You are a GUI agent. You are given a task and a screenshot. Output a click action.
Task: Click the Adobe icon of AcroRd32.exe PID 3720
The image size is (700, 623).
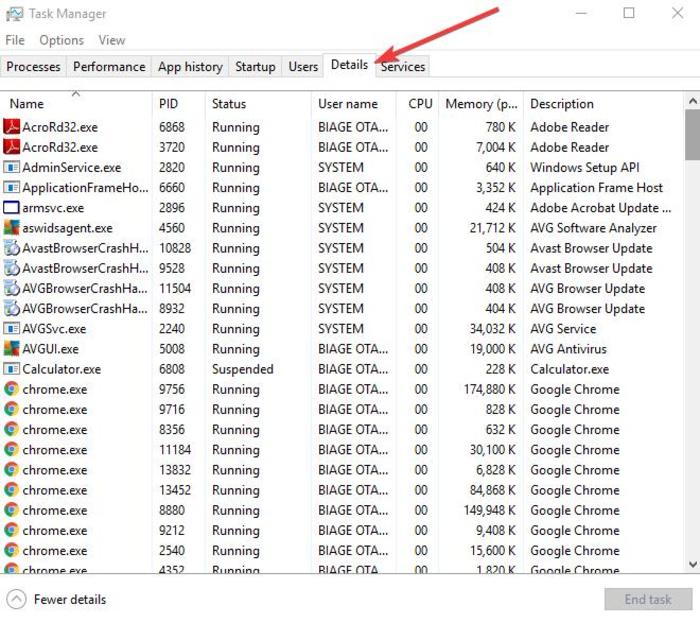pos(12,147)
